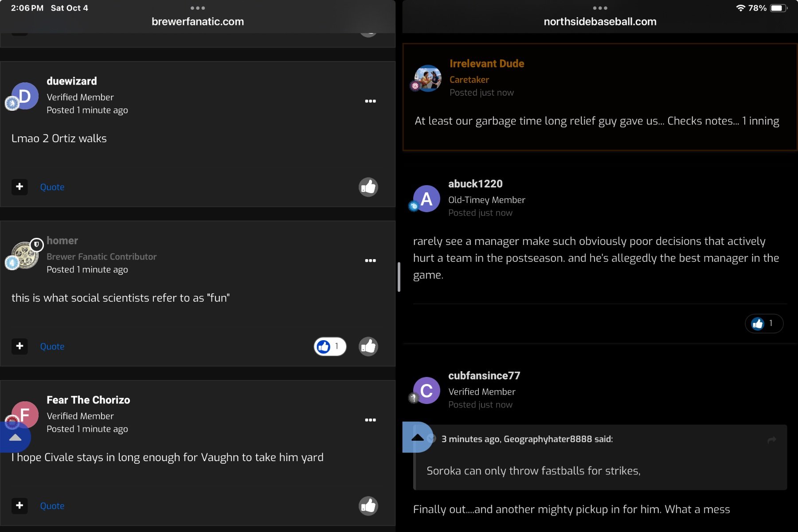Open brewerfanatic.com window multitasking dots
The image size is (798, 532).
(198, 8)
